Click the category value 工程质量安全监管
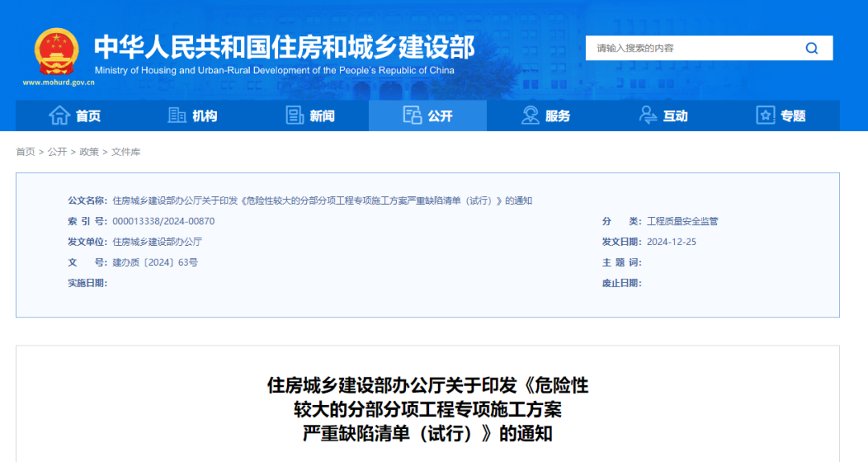This screenshot has height=462, width=868. [682, 221]
